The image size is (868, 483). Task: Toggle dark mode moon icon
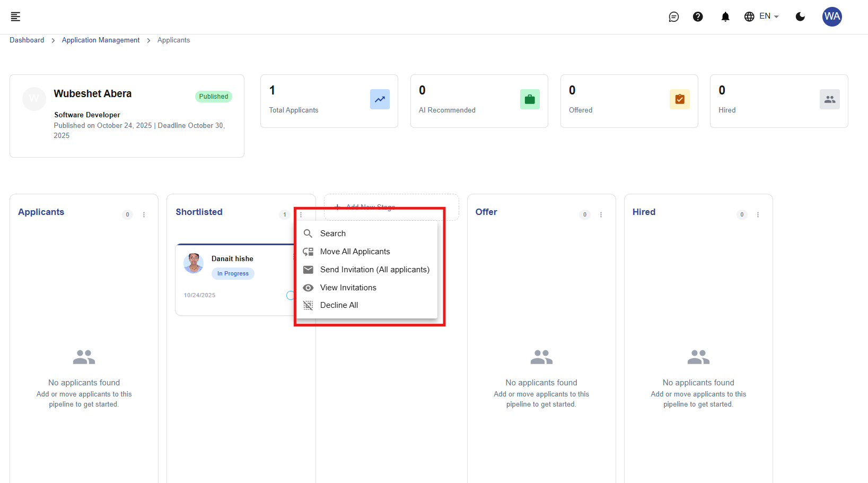pyautogui.click(x=800, y=17)
